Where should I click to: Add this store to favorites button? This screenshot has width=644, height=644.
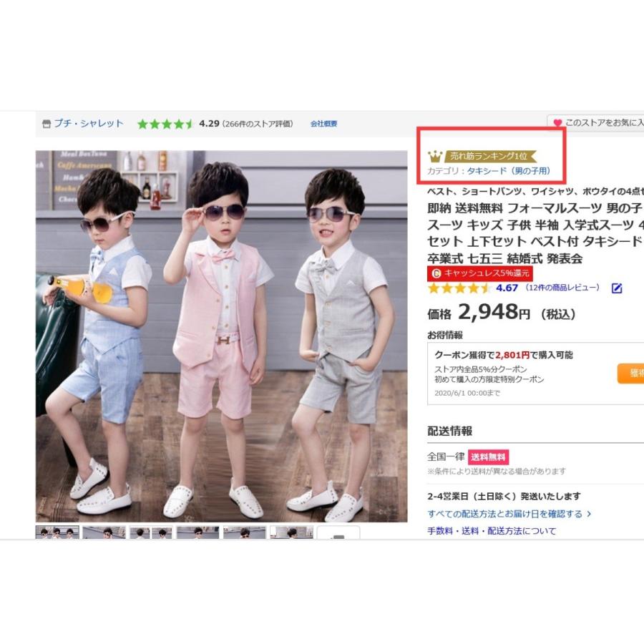click(595, 122)
